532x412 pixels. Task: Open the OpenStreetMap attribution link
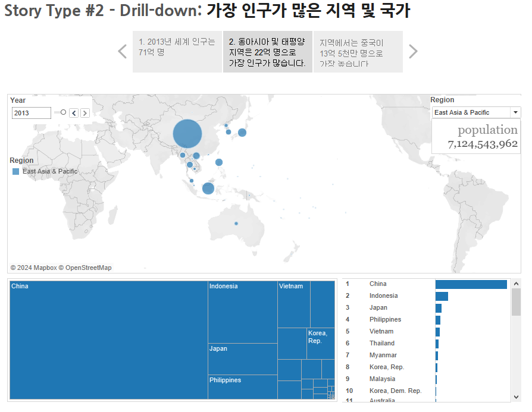tap(85, 268)
